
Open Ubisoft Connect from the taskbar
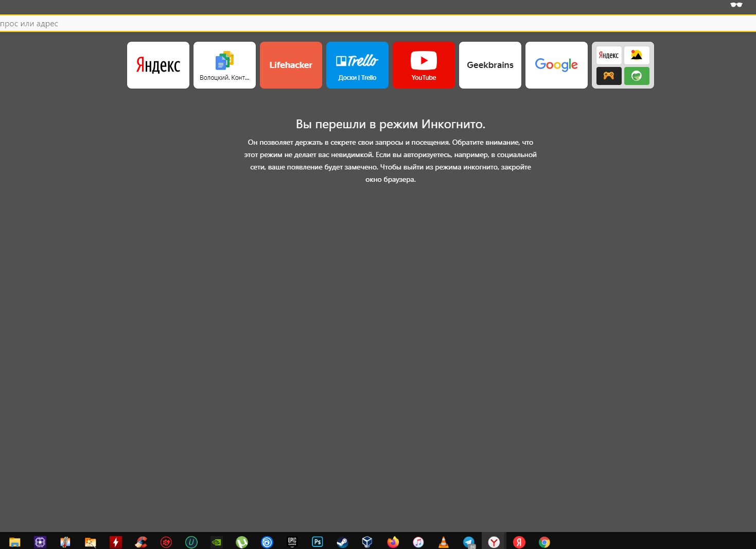267,542
